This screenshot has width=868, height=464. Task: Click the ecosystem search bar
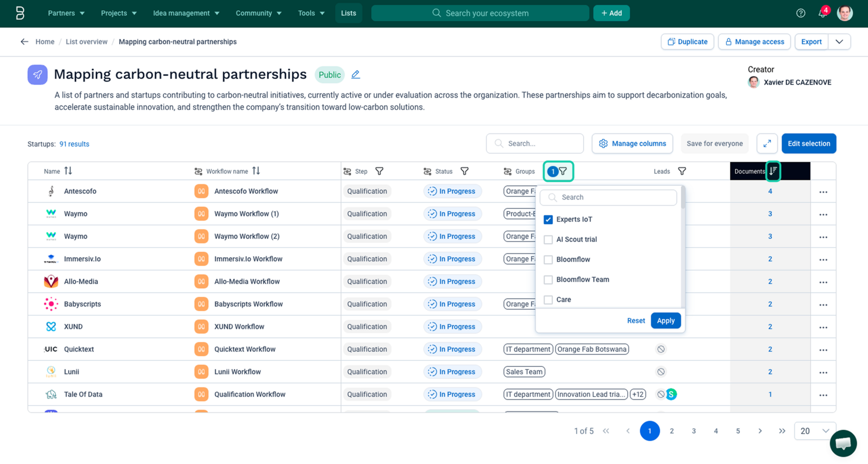click(x=480, y=13)
